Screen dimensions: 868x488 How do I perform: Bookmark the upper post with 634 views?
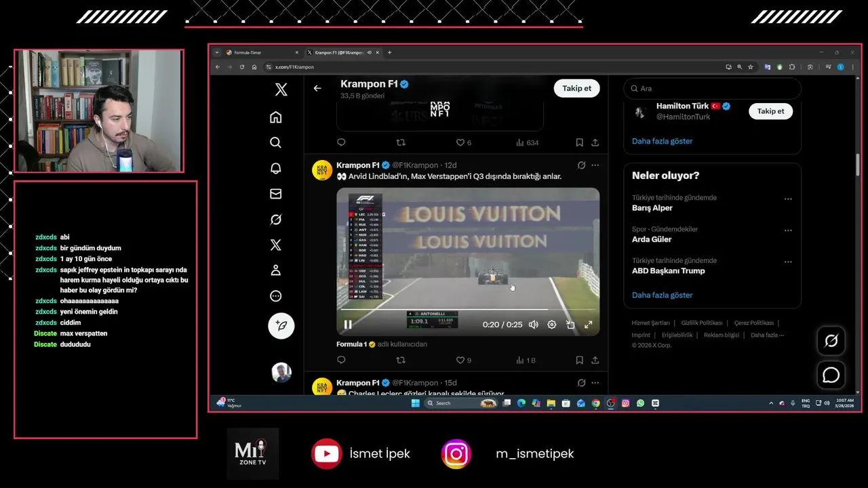(x=579, y=142)
